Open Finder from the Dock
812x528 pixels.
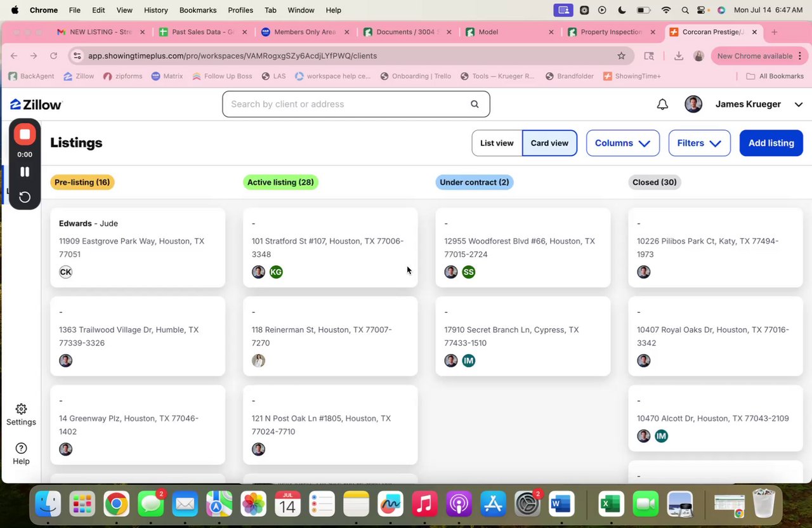48,505
